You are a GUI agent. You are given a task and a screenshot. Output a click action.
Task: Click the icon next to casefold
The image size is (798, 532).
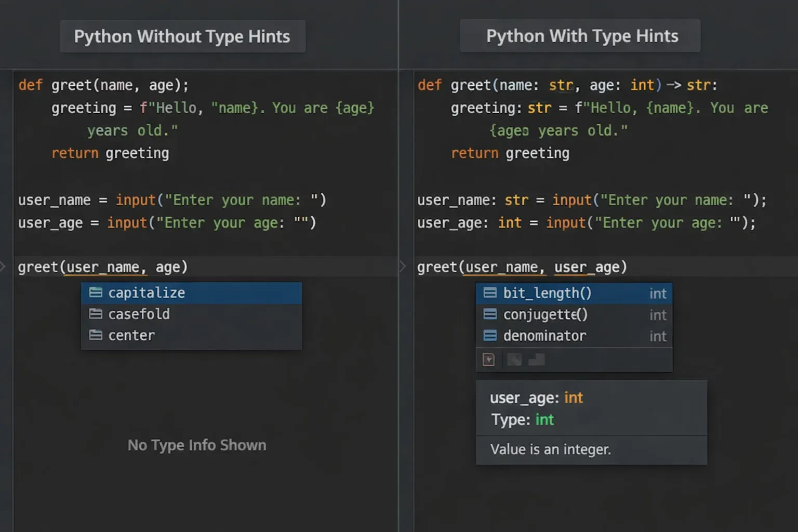[96, 314]
